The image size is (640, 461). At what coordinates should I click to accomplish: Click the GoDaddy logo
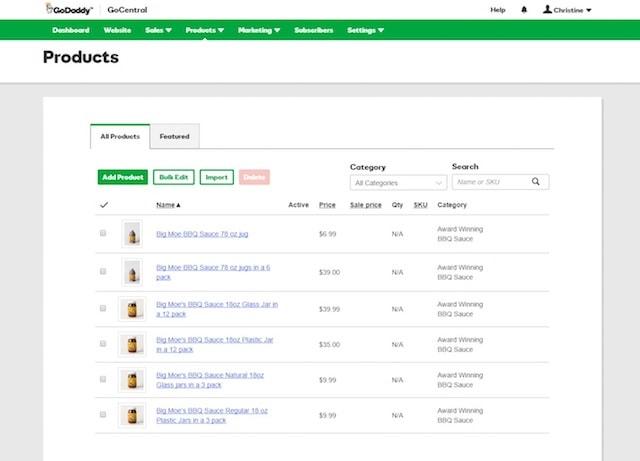pyautogui.click(x=70, y=10)
